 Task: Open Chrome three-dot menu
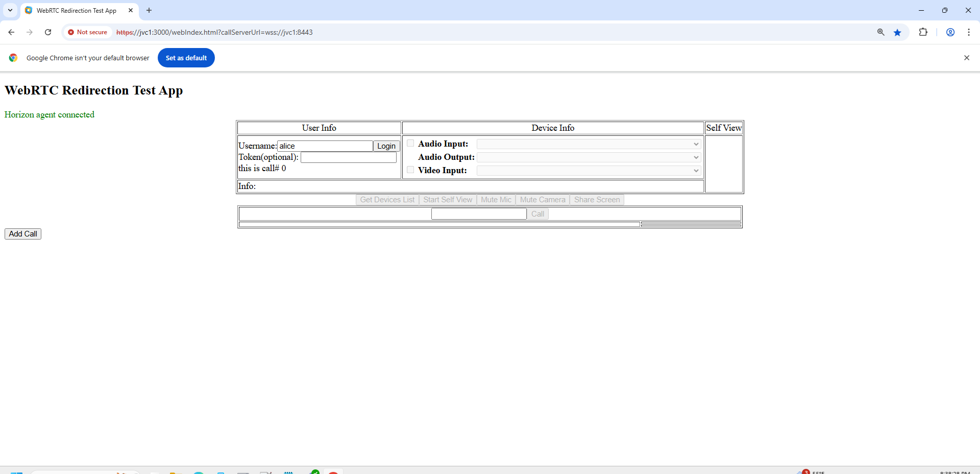point(968,32)
